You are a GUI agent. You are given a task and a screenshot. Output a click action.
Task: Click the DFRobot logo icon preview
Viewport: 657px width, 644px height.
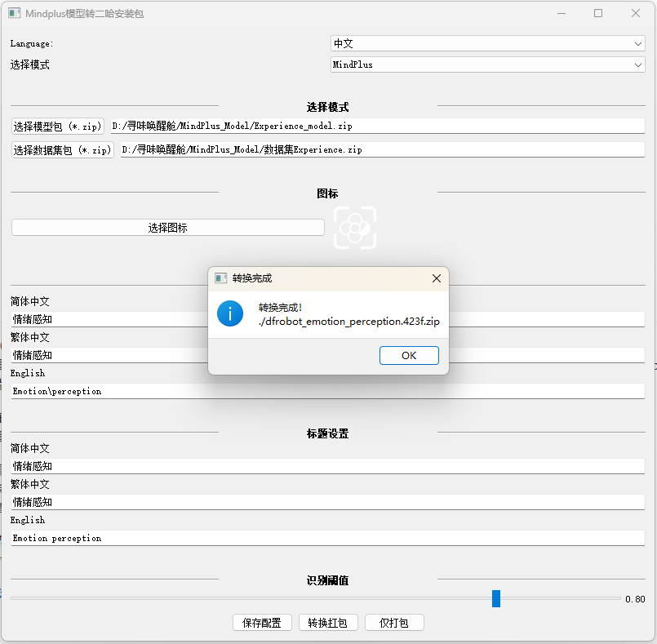coord(354,228)
